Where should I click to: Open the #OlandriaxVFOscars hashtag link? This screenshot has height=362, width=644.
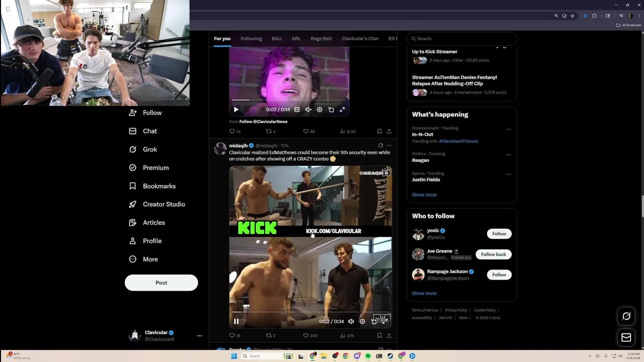458,141
